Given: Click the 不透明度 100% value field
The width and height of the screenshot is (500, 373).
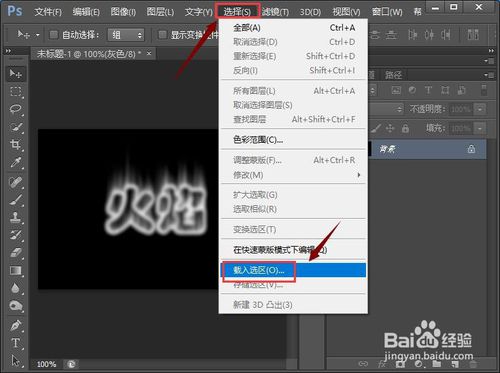Looking at the screenshot, I should (462, 109).
